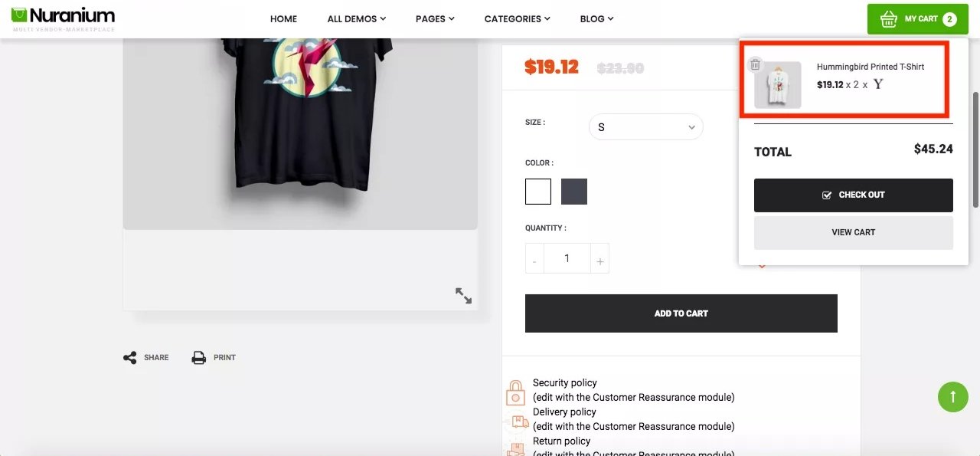Remove Hummingbird T-Shirt using trash icon

756,64
